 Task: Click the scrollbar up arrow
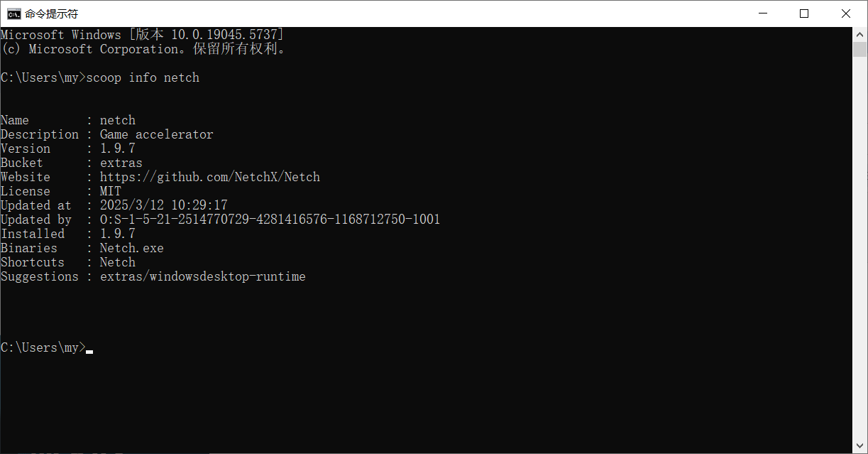click(859, 34)
